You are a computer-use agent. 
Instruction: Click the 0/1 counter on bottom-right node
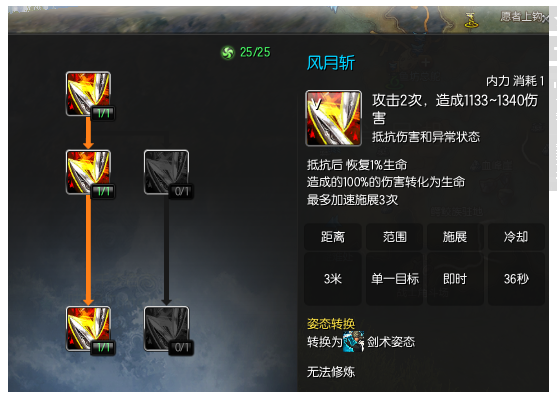(x=182, y=348)
